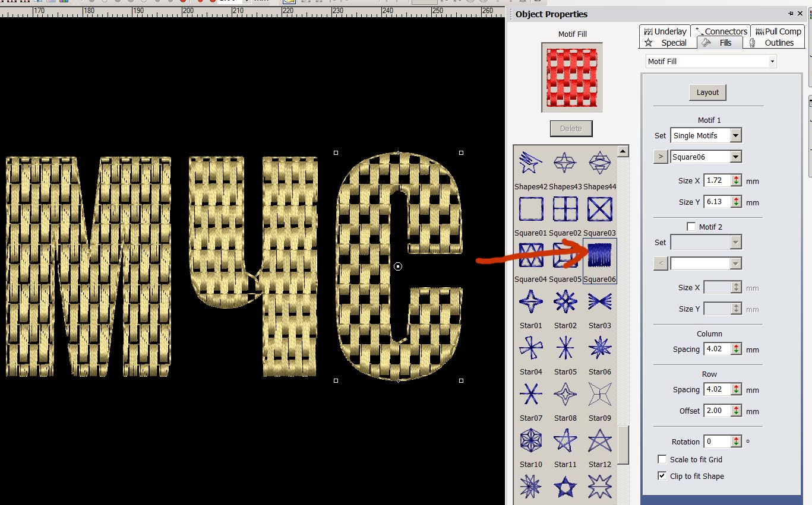Click the Column Spacing value field
Image resolution: width=812 pixels, height=505 pixels.
point(717,349)
